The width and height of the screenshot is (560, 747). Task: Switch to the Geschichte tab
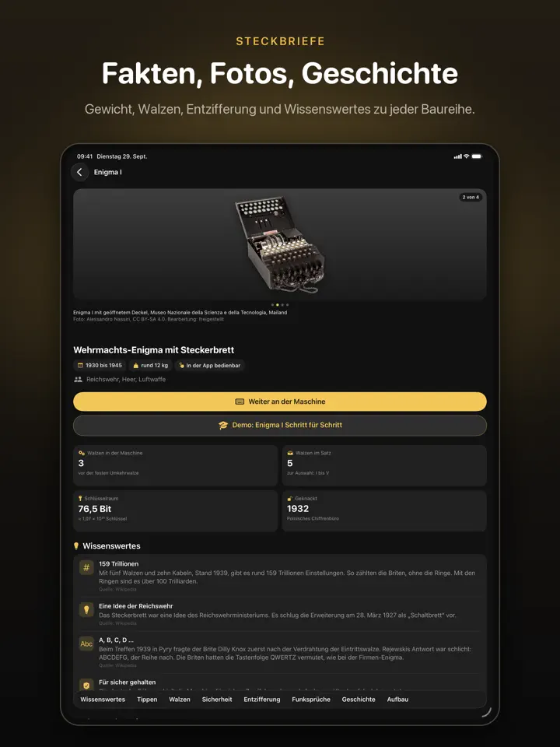click(359, 700)
